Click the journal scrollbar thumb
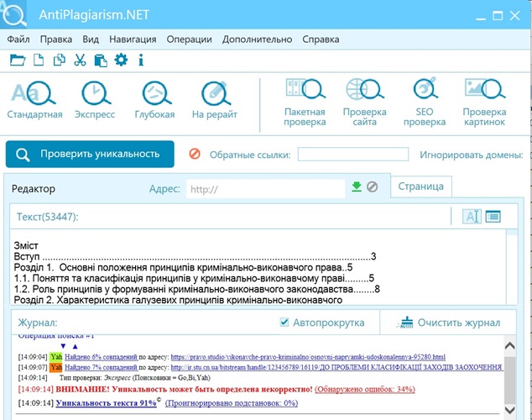This screenshot has height=420, width=532. click(510, 380)
